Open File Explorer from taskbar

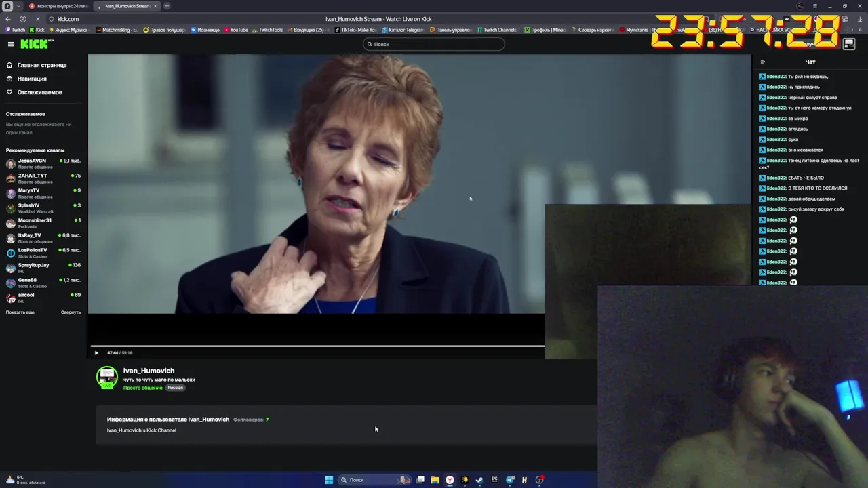(x=435, y=480)
